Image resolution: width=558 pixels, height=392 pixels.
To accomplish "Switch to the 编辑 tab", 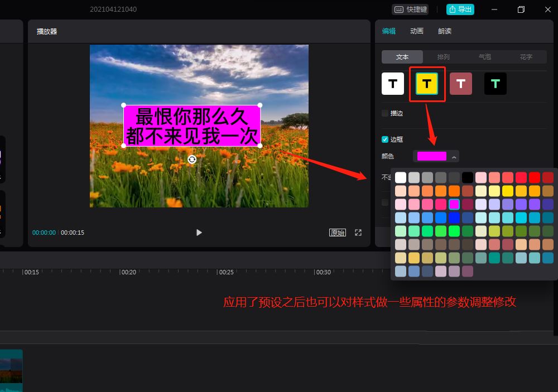I will click(388, 31).
